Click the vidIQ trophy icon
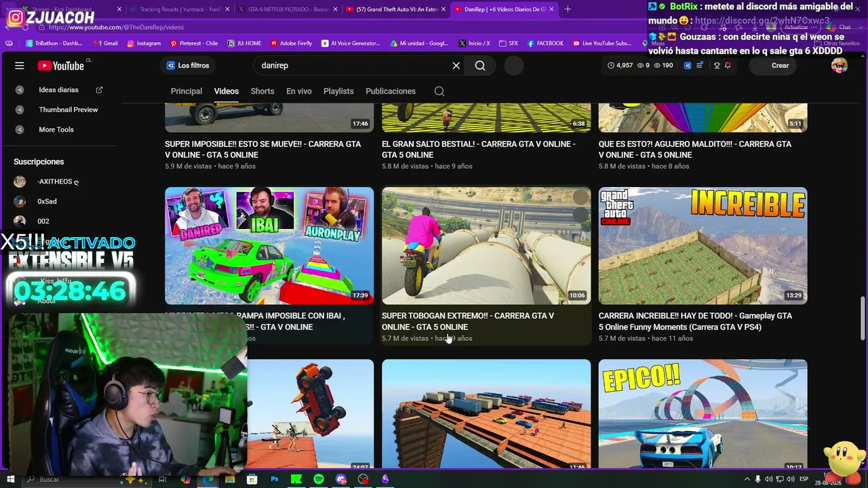 (717, 66)
